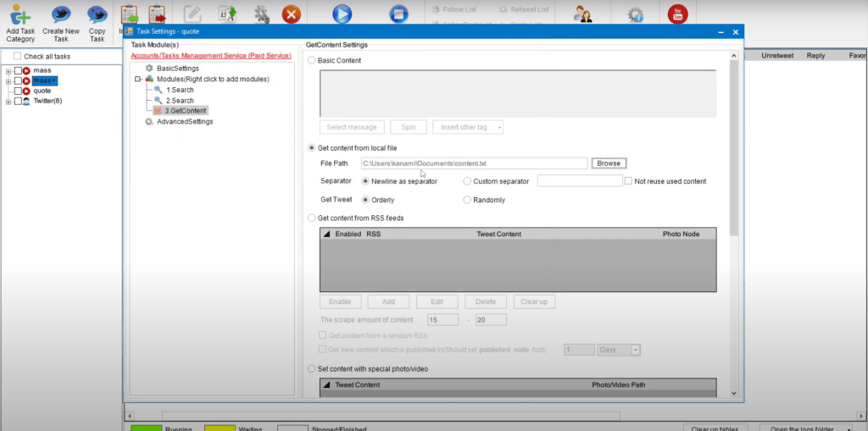868x431 pixels.
Task: Select the Randomly radio button
Action: pyautogui.click(x=467, y=200)
